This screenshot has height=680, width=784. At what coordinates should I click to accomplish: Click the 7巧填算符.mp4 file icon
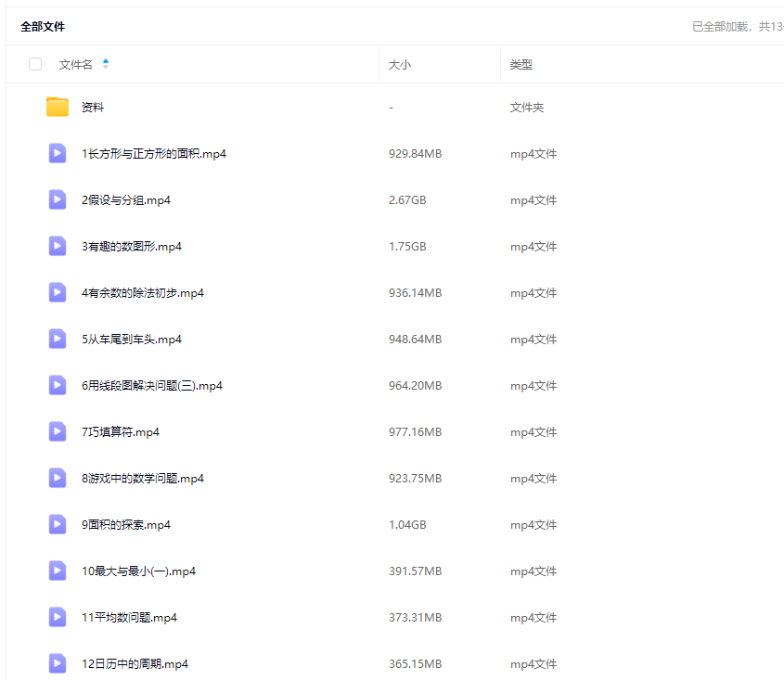click(58, 431)
